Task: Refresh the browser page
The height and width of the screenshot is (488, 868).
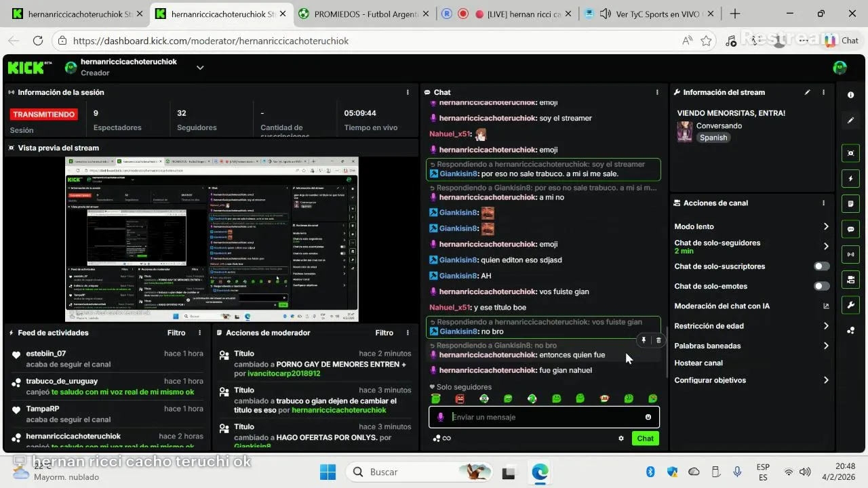Action: click(38, 41)
